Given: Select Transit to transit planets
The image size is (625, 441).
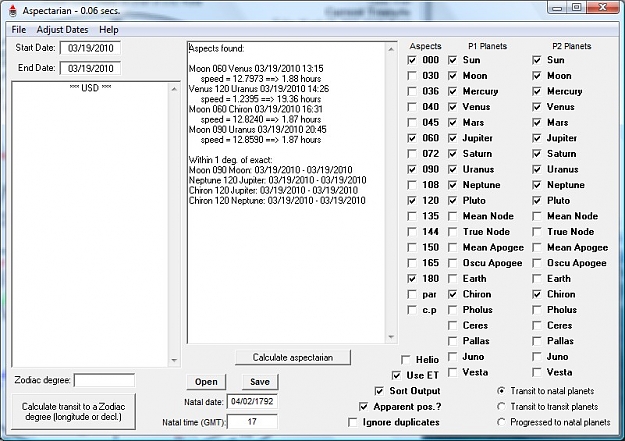Looking at the screenshot, I should click(x=501, y=406).
